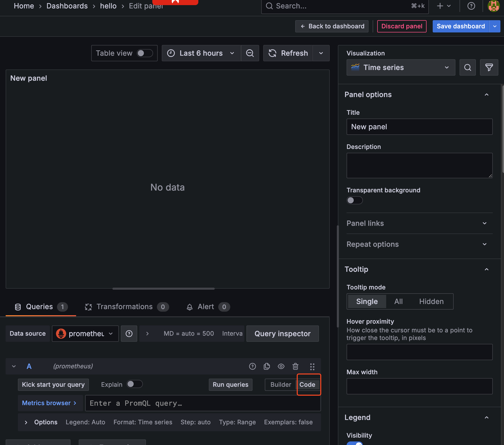The width and height of the screenshot is (504, 445).
Task: Click visualization search magnifier icon
Action: coord(467,67)
